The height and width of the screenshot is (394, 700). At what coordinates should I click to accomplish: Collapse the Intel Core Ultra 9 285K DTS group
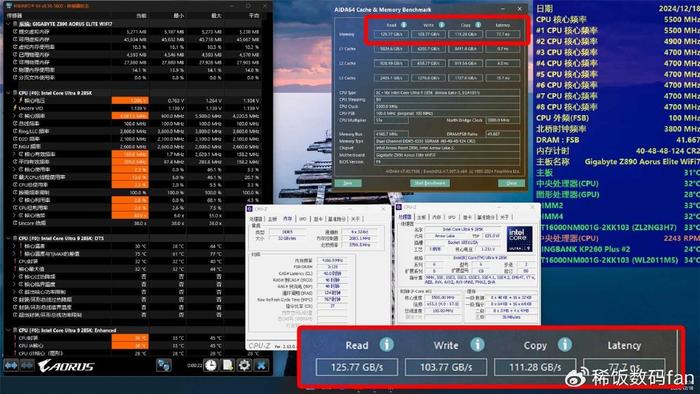point(8,238)
